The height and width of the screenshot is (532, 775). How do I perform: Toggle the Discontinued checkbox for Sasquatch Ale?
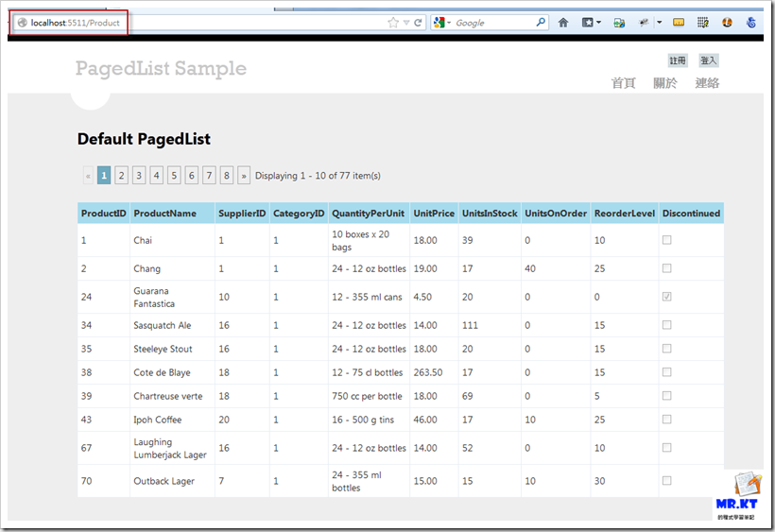pos(666,324)
